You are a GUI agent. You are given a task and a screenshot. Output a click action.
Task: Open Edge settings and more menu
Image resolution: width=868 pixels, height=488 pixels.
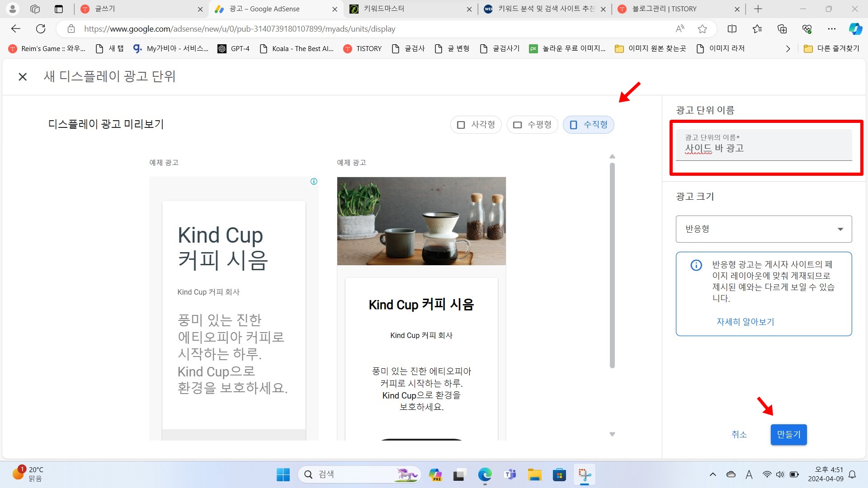pyautogui.click(x=832, y=29)
